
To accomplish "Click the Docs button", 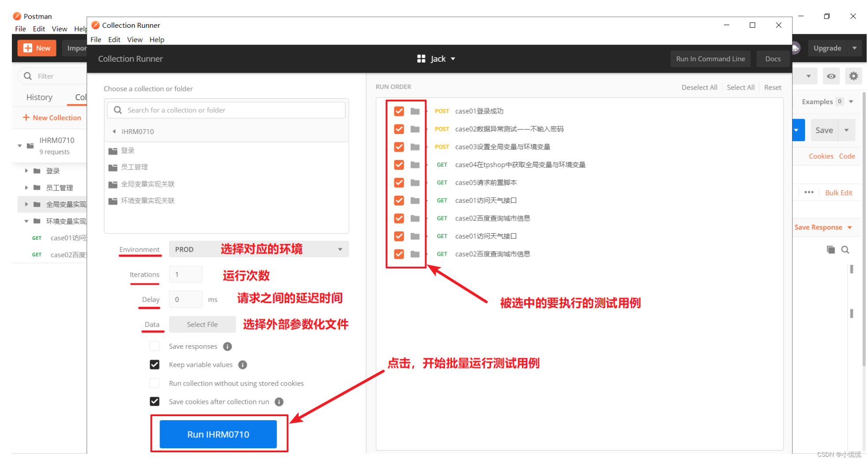I will coord(773,59).
